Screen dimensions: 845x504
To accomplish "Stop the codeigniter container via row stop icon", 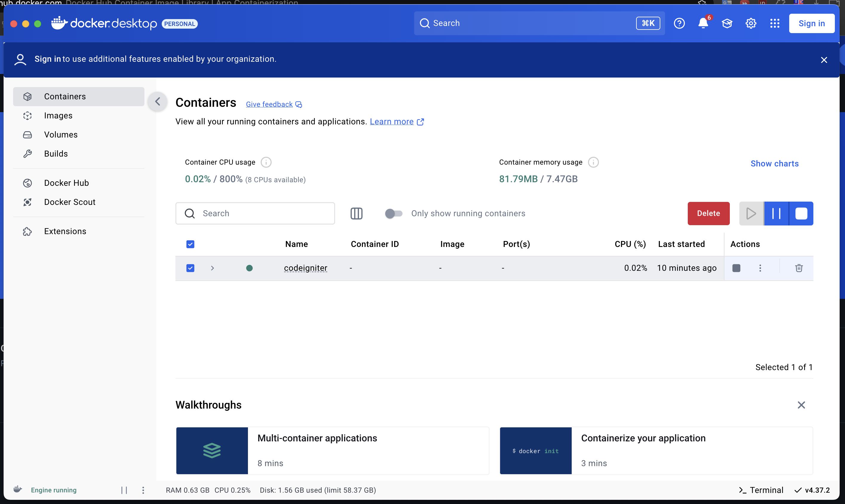I will (x=736, y=268).
